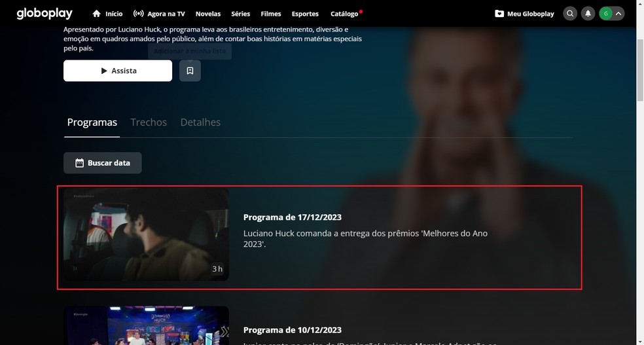This screenshot has width=644, height=345.
Task: Switch to the Detalhes tab
Action: [x=200, y=122]
